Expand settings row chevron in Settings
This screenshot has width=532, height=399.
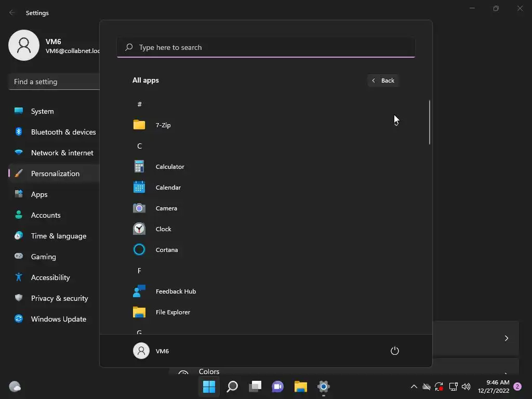[x=506, y=338]
